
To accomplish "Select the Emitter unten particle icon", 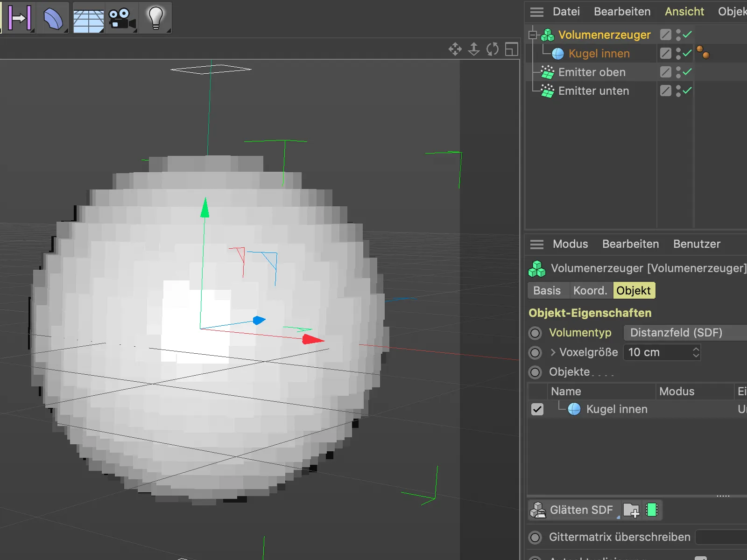I will point(546,91).
